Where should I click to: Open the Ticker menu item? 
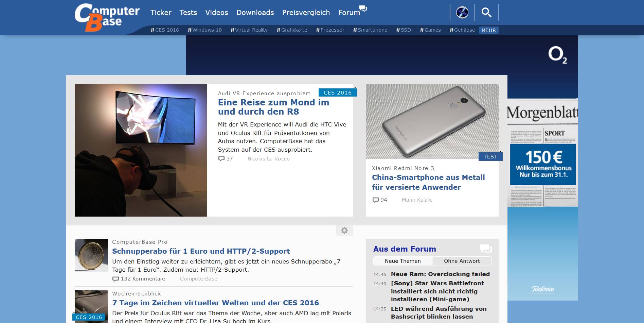coord(161,13)
